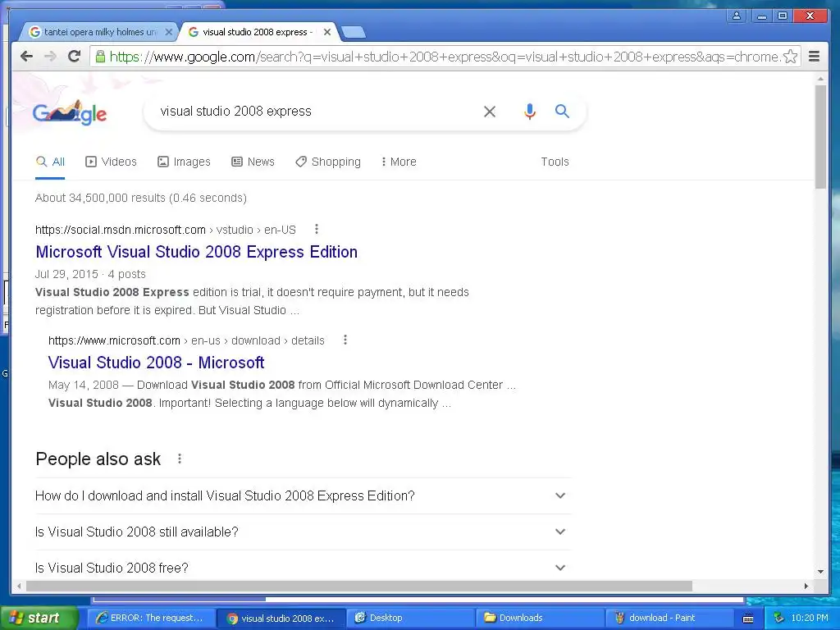Switch to News results

[253, 162]
